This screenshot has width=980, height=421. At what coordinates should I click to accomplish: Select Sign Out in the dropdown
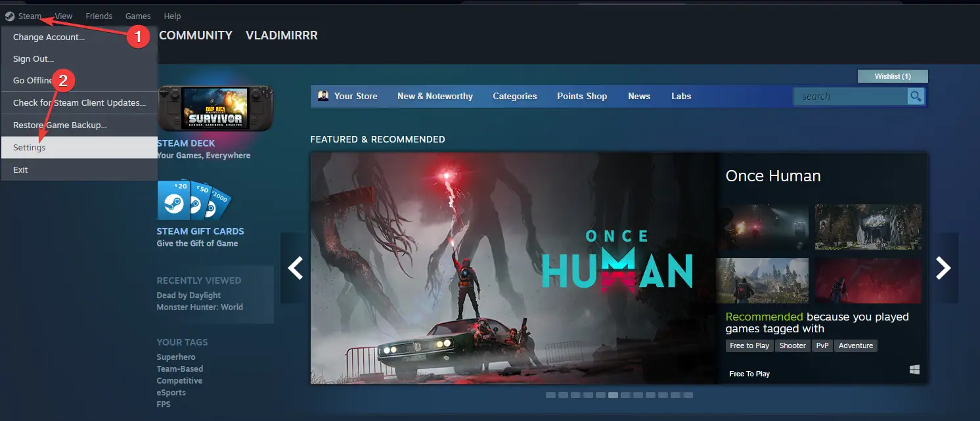(79, 59)
